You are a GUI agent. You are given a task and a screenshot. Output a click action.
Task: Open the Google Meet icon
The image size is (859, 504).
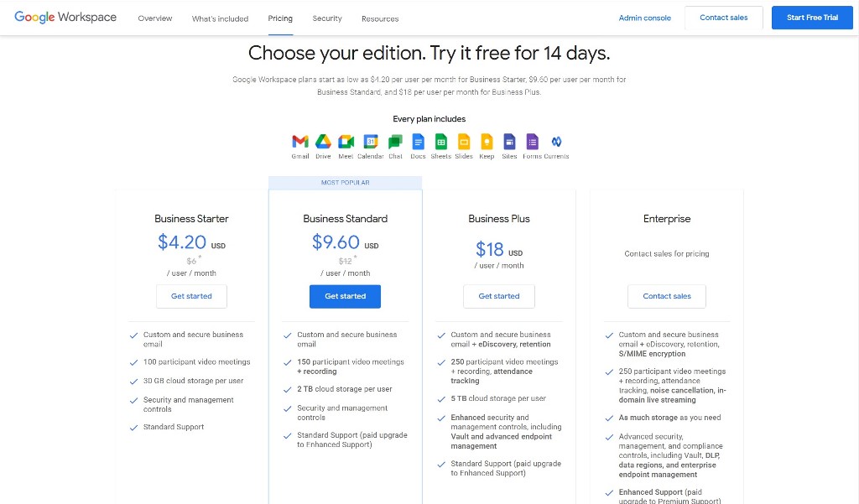coord(346,141)
